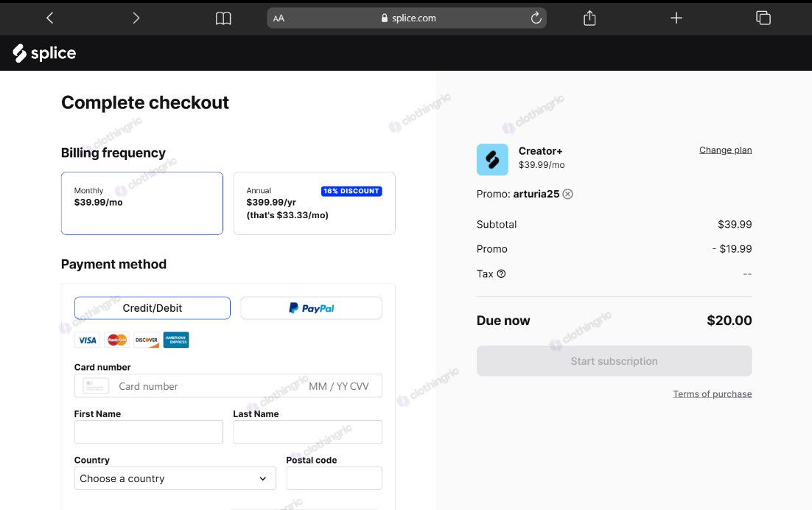Click the Start subscription button

point(615,361)
